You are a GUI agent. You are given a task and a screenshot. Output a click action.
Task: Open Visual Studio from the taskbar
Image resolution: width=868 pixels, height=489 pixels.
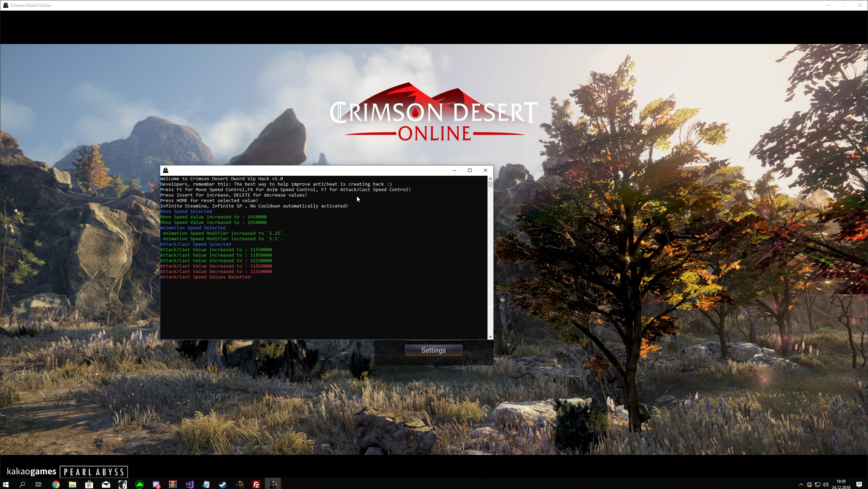(x=190, y=484)
